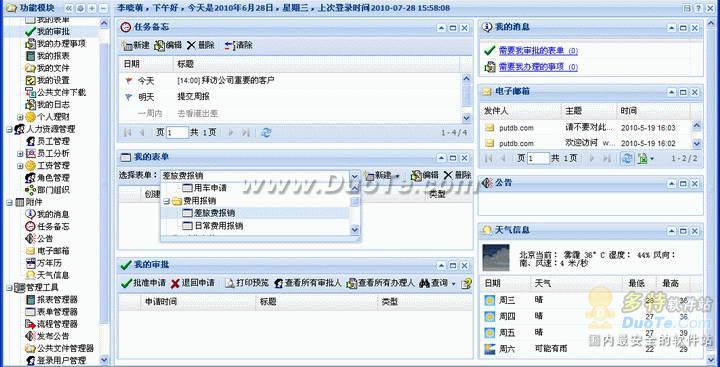720x367 pixels.
Task: Click 删除 in the 我的表单 toolbar
Action: tap(457, 175)
